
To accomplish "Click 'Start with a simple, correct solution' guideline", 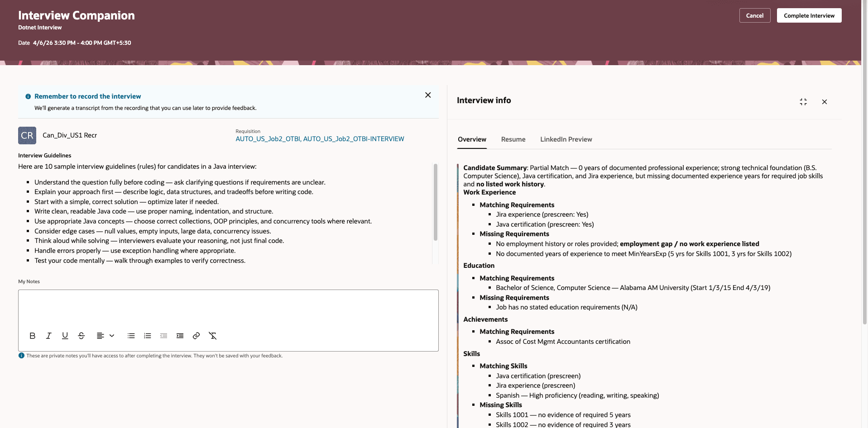I will coord(126,202).
